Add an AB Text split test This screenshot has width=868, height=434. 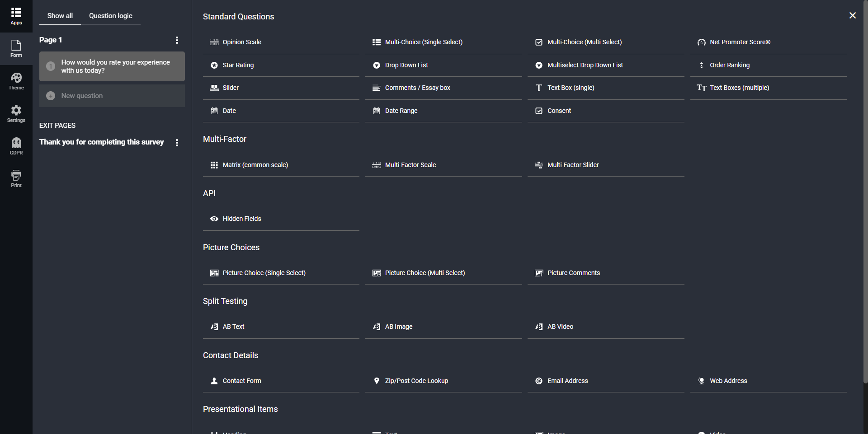pyautogui.click(x=281, y=327)
